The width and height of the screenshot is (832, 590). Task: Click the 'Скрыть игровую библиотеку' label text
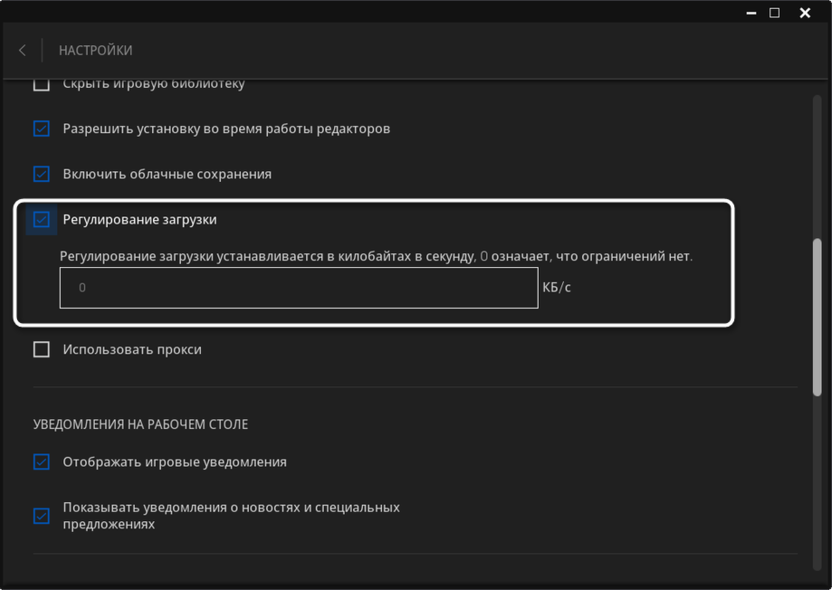click(154, 84)
